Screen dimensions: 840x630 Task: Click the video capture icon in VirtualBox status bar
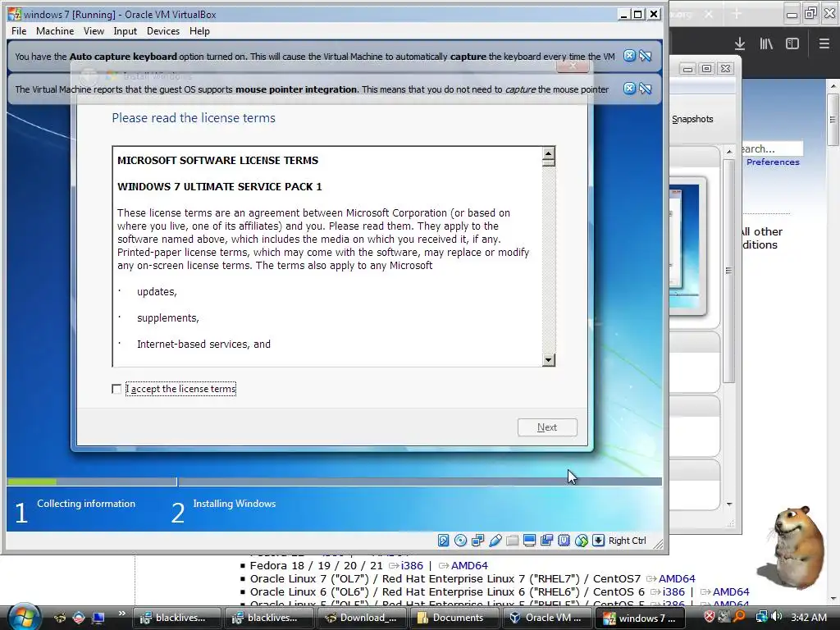coord(546,541)
